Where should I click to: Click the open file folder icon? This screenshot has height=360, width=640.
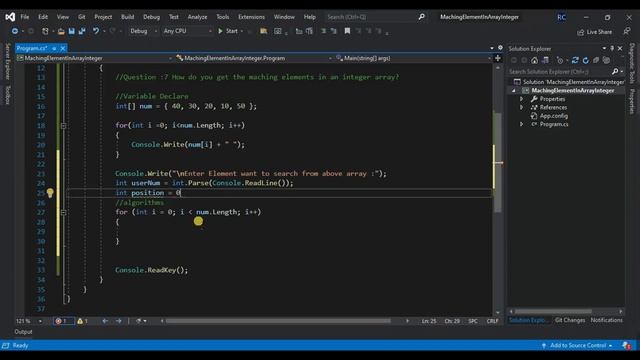61,31
